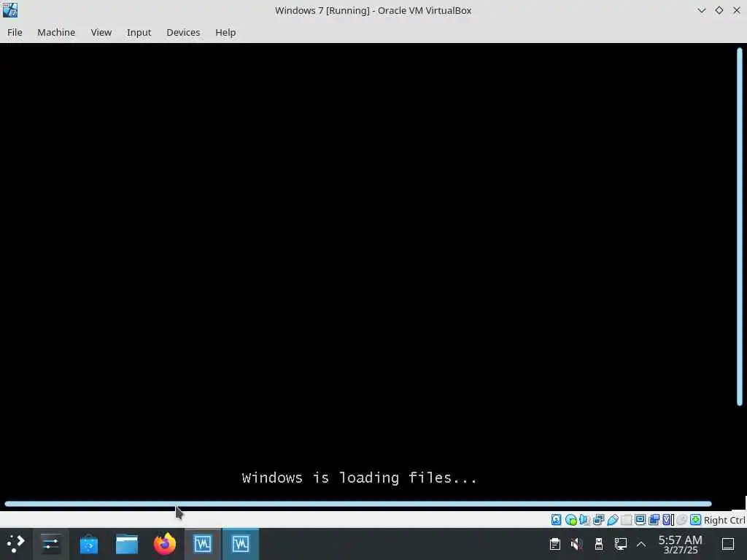Open the View menu
Image resolution: width=747 pixels, height=560 pixels.
(x=101, y=32)
